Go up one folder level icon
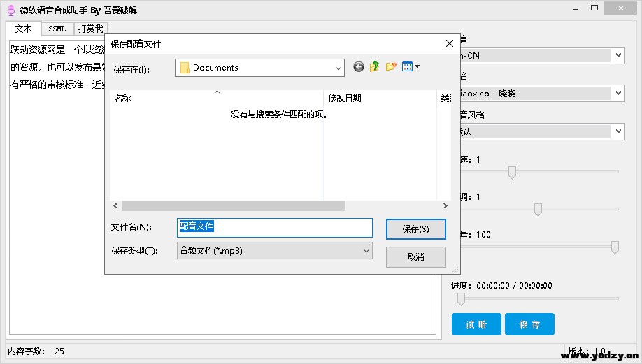Viewport: 642px width, 364px height. tap(375, 66)
